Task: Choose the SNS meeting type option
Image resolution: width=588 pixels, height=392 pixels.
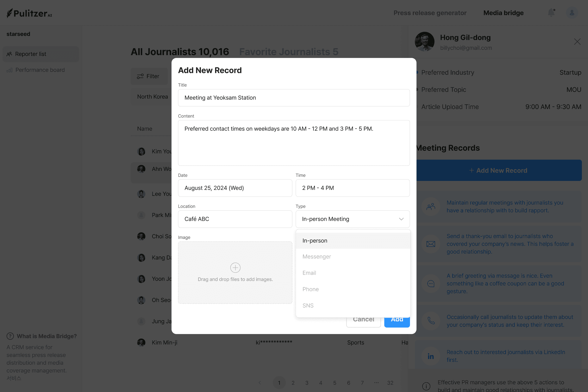Action: pos(308,306)
